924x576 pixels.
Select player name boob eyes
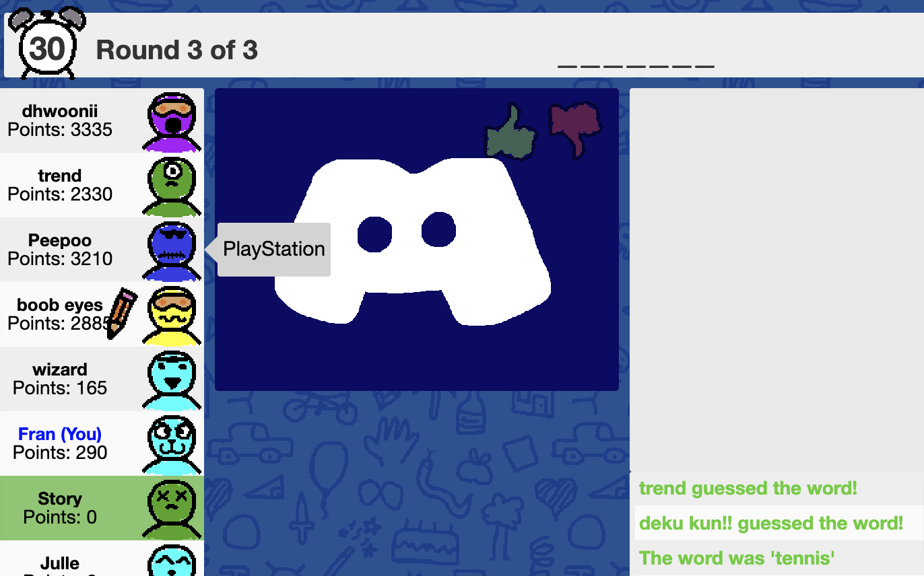(60, 305)
